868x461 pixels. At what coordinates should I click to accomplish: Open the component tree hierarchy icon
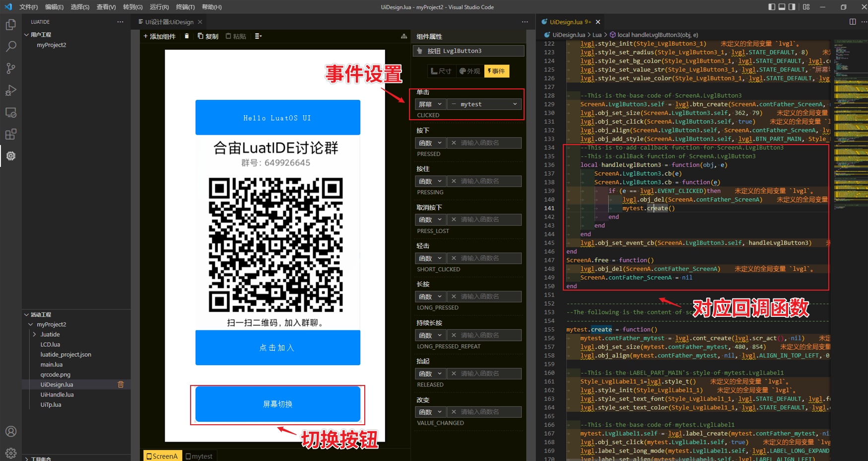[x=404, y=36]
